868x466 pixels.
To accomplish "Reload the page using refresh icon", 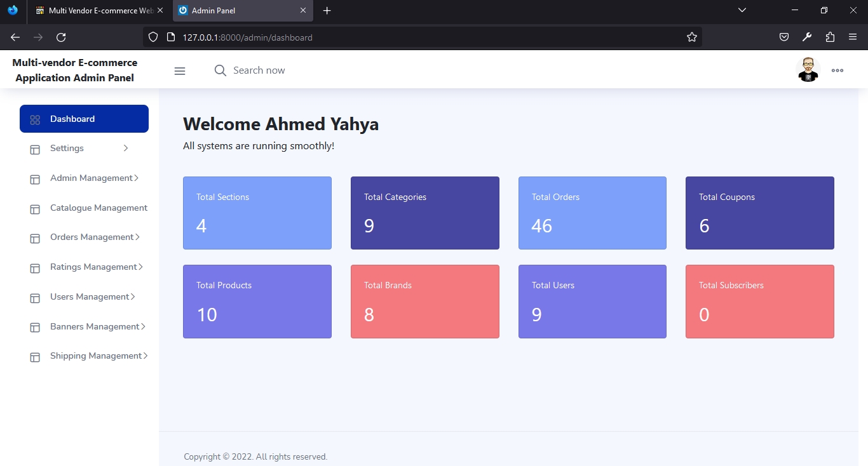I will tap(61, 37).
